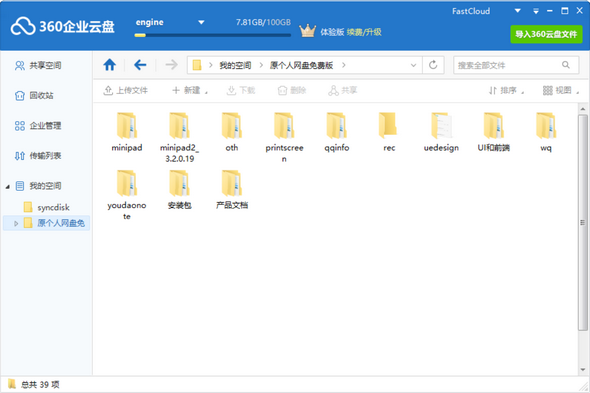Click the vertical scrollbar thumb
590x393 pixels.
[x=582, y=223]
